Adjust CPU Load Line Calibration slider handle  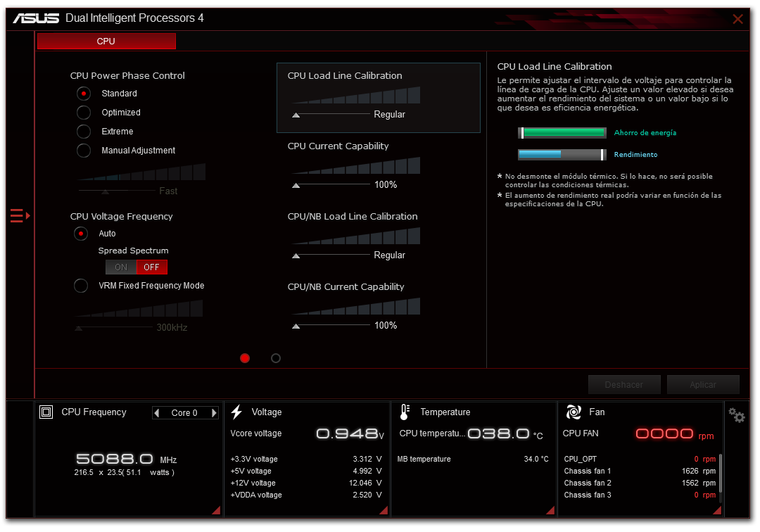click(x=296, y=115)
